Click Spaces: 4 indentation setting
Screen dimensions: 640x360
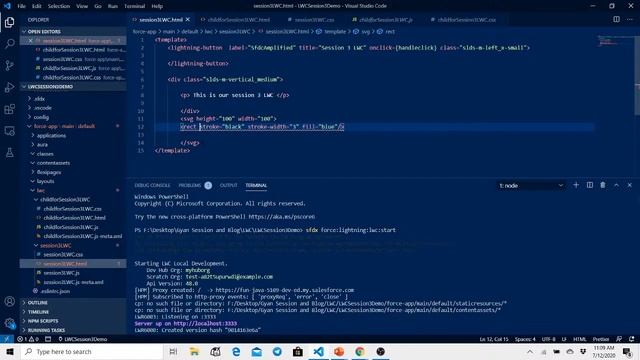(x=525, y=339)
